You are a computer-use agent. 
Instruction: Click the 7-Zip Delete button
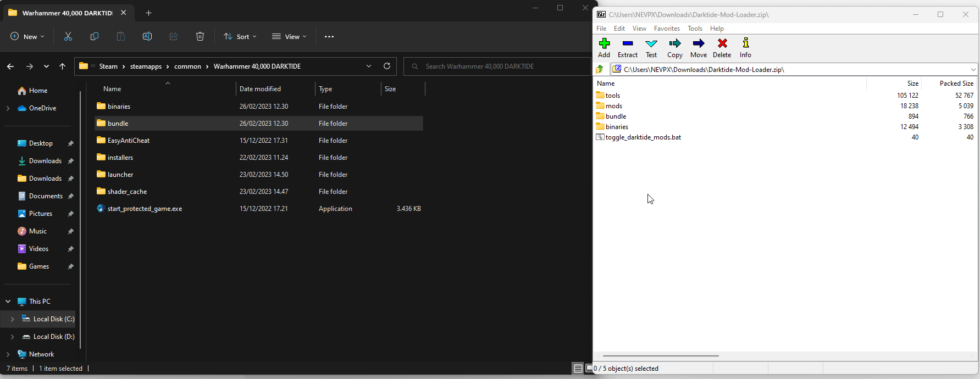[x=722, y=48]
